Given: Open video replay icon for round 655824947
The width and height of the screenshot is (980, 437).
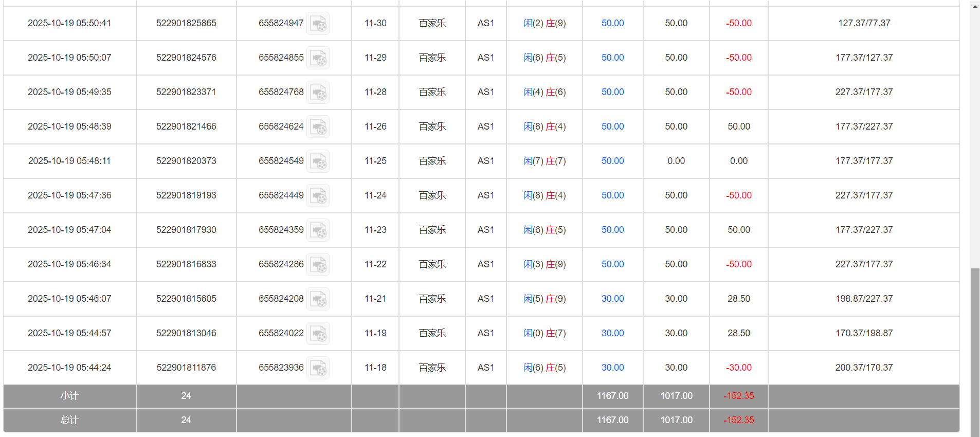Looking at the screenshot, I should (318, 24).
